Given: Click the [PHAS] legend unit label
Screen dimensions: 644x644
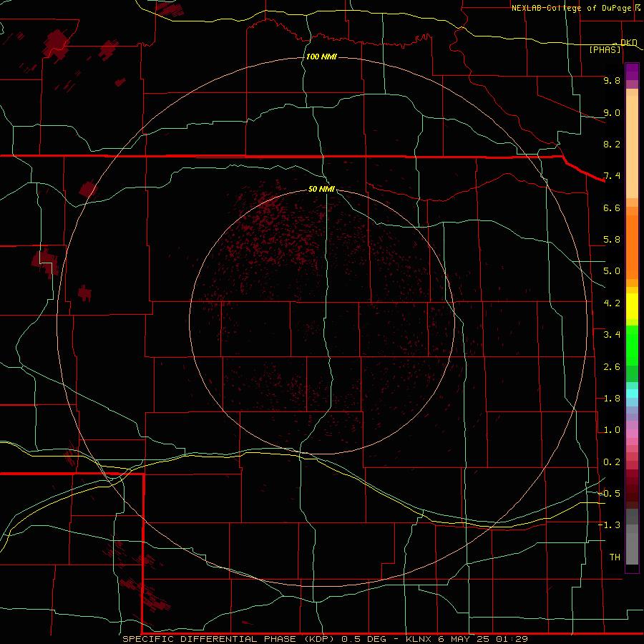Looking at the screenshot, I should [x=605, y=49].
